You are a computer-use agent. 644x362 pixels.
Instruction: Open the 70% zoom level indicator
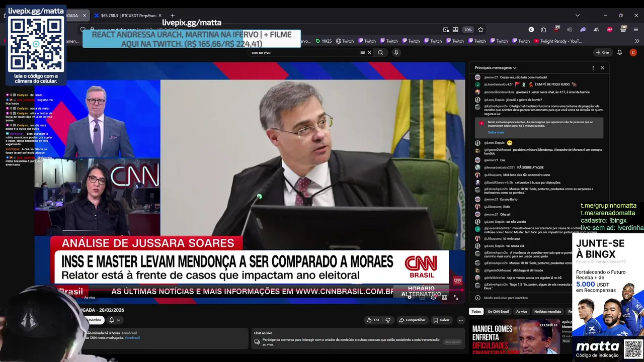coord(468,30)
